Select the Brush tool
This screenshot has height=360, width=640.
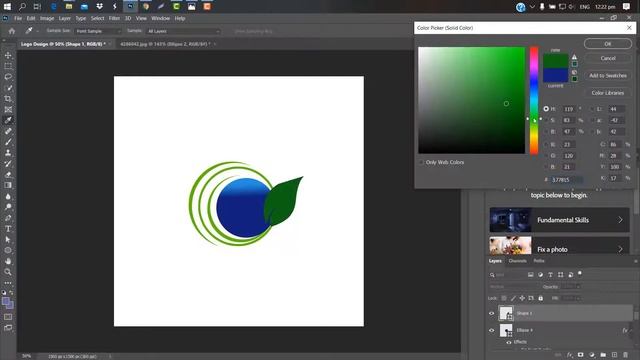point(8,142)
